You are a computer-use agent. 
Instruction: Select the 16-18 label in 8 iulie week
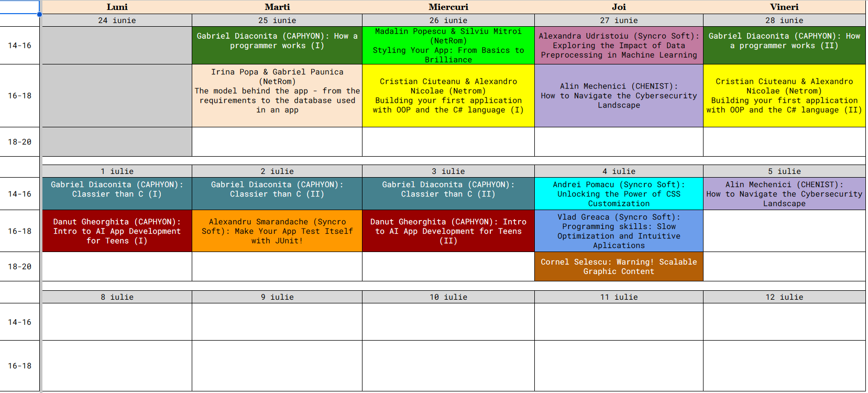tap(19, 366)
